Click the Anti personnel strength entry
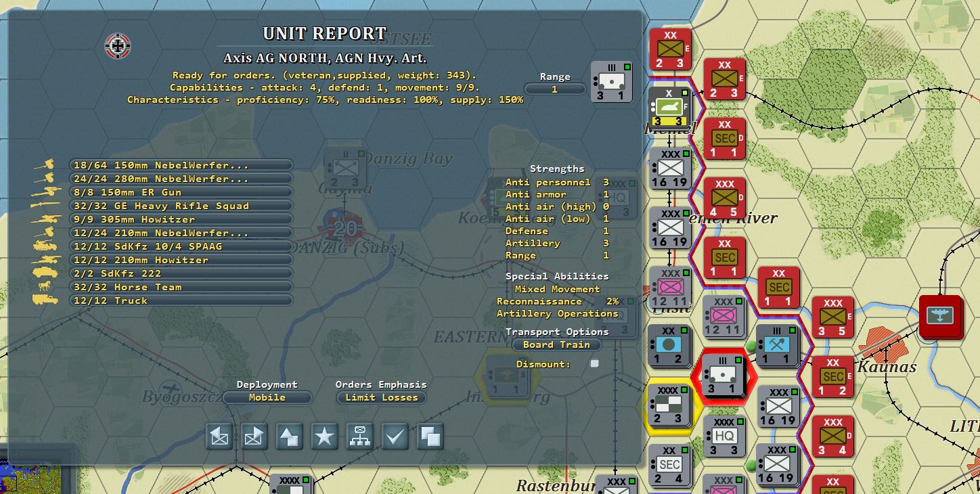This screenshot has height=494, width=980. 557,182
